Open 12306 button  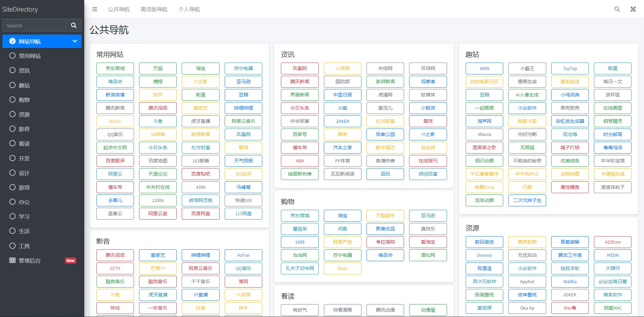click(x=158, y=200)
